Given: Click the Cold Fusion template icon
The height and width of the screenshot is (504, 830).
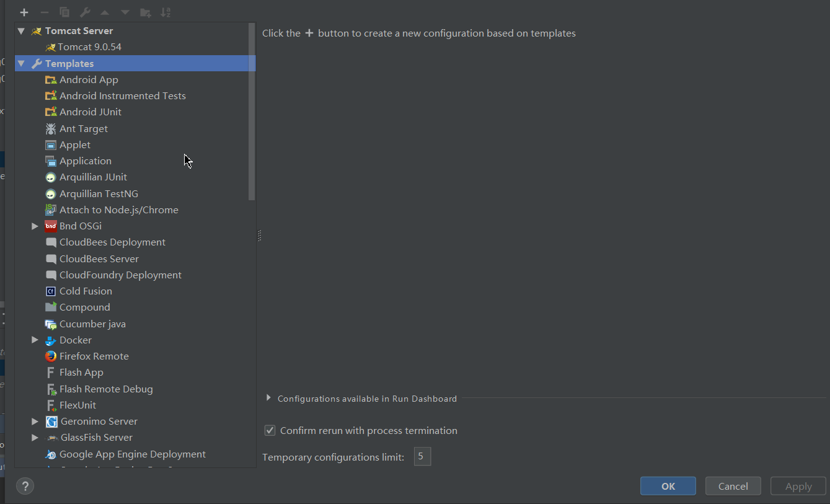Looking at the screenshot, I should (51, 291).
